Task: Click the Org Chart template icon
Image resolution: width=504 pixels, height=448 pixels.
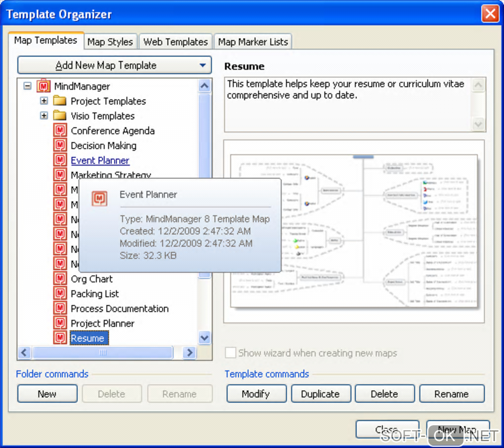Action: [60, 279]
